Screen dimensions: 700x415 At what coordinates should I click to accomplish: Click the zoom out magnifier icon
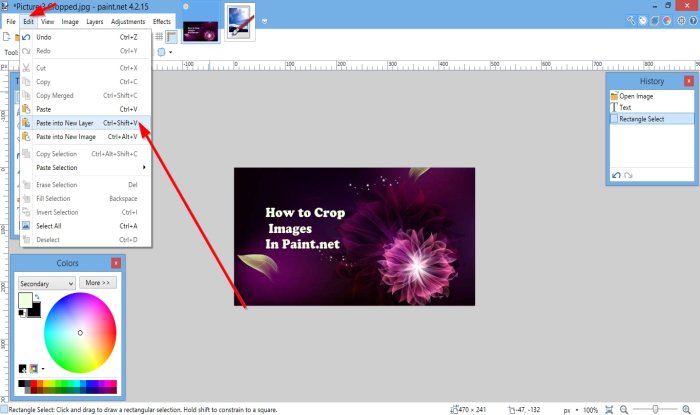(624, 409)
